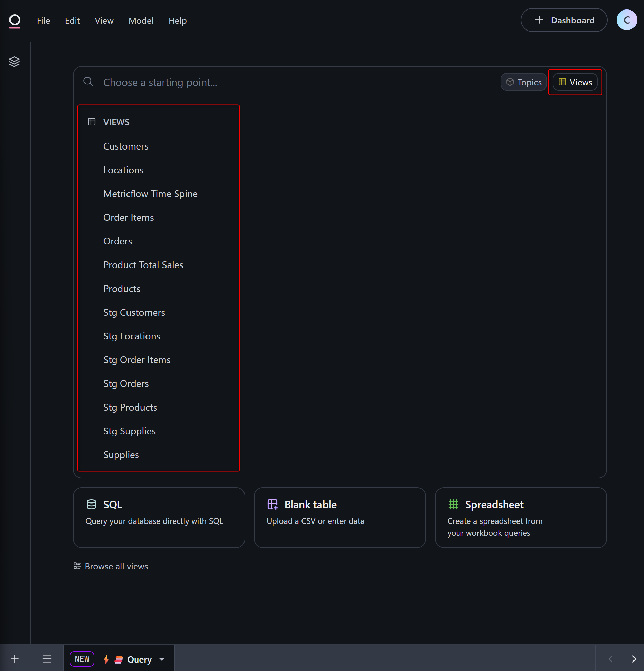Open the Edit menu
The image size is (644, 671).
coord(72,21)
